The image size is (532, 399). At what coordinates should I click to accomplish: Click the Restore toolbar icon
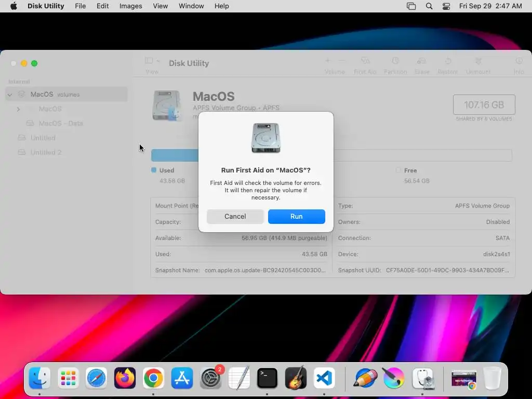click(x=448, y=61)
